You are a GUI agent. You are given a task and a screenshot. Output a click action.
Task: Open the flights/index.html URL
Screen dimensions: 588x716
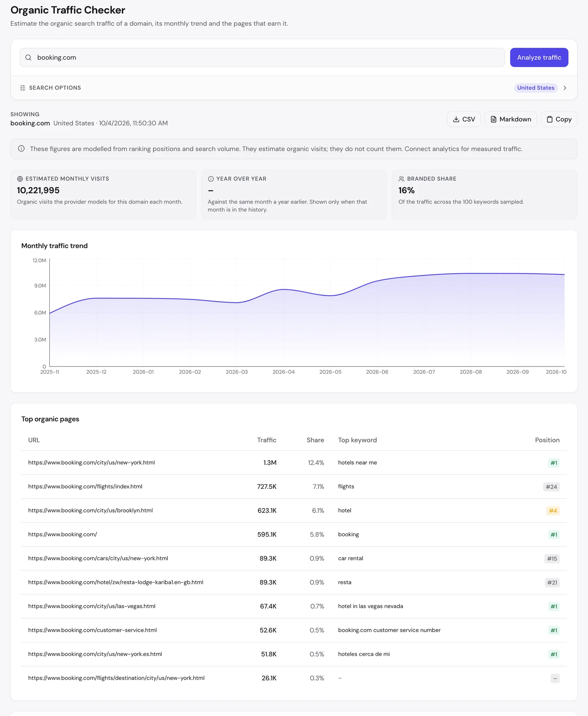click(x=85, y=486)
